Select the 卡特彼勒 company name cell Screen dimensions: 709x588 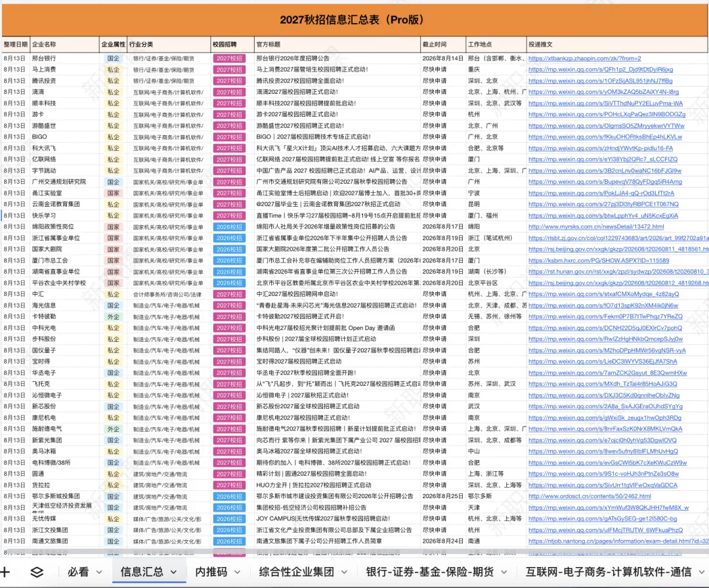coord(64,317)
